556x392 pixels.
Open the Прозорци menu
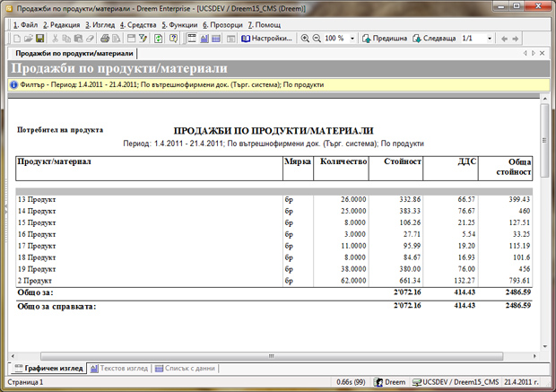coord(222,25)
